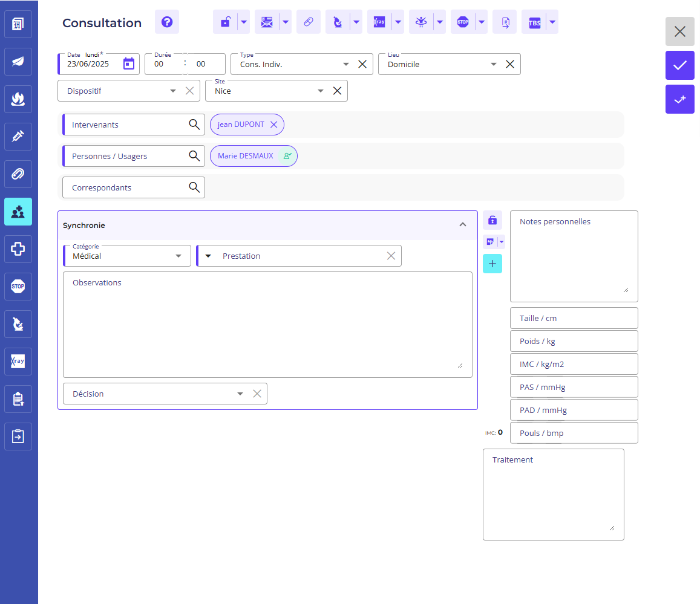This screenshot has width=700, height=604.
Task: Click the medical cross icon in sidebar
Action: coord(18,248)
